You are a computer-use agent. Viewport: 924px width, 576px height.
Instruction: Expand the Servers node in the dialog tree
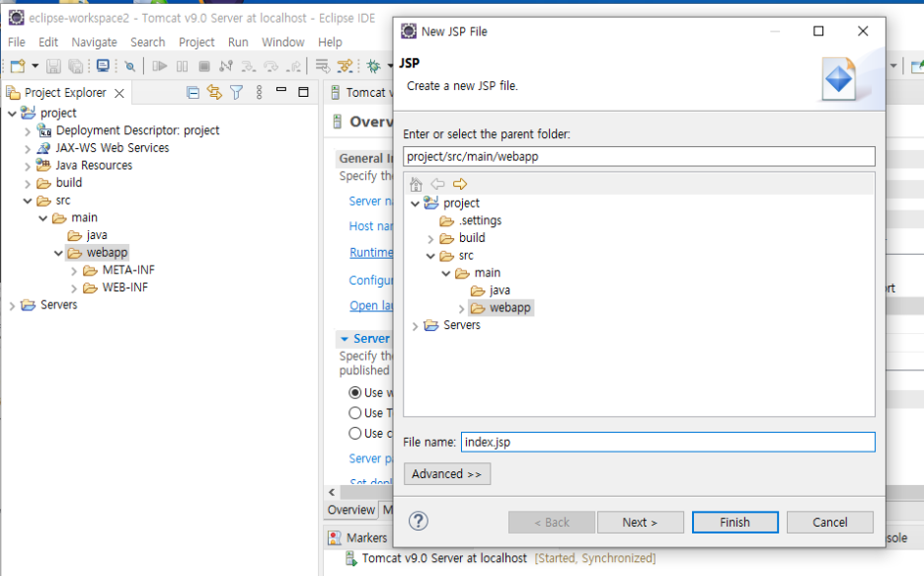click(x=416, y=326)
